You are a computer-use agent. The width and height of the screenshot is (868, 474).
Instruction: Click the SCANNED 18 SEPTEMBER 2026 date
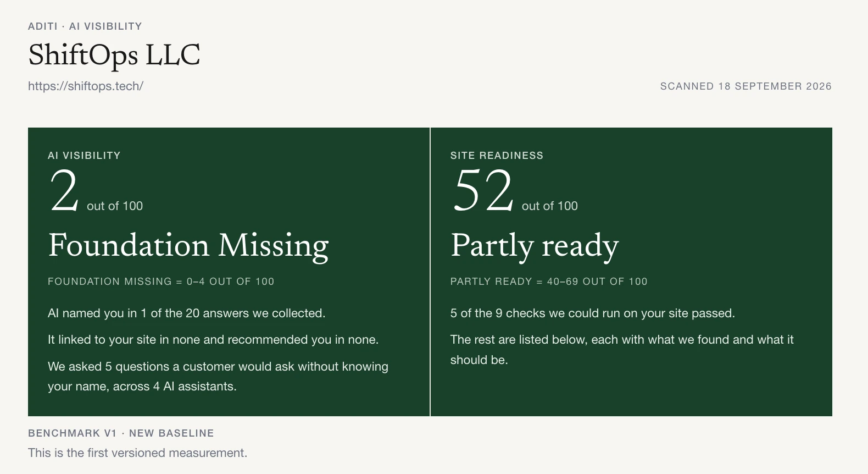coord(745,86)
